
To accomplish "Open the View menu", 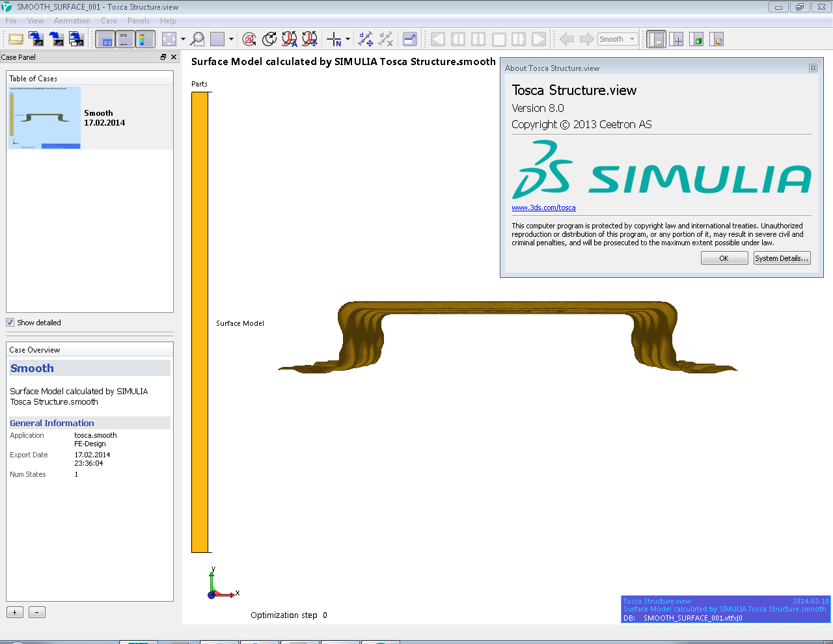I will click(35, 21).
